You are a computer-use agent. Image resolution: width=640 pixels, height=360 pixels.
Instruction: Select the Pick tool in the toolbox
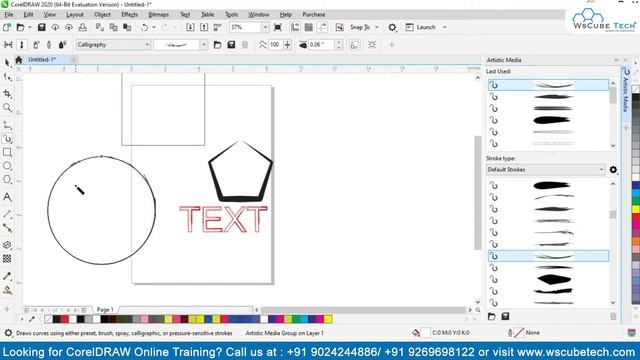7,62
